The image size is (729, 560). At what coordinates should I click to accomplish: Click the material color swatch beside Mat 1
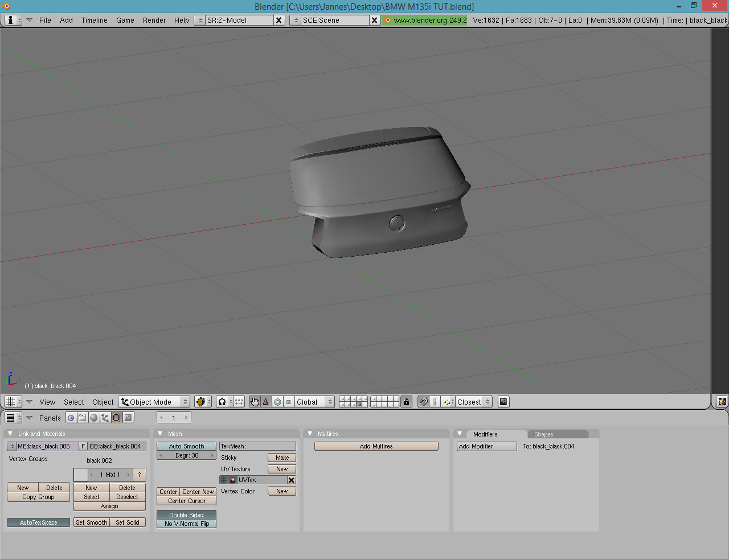point(81,475)
